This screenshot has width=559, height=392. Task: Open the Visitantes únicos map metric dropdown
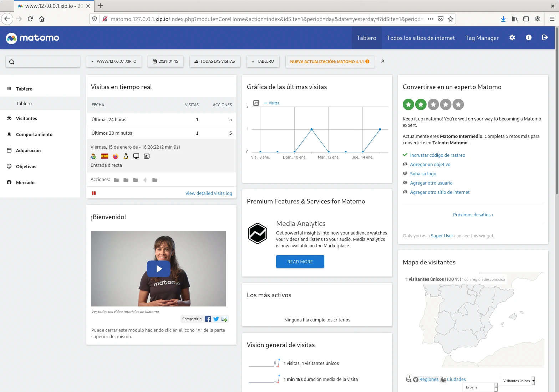tap(518, 381)
